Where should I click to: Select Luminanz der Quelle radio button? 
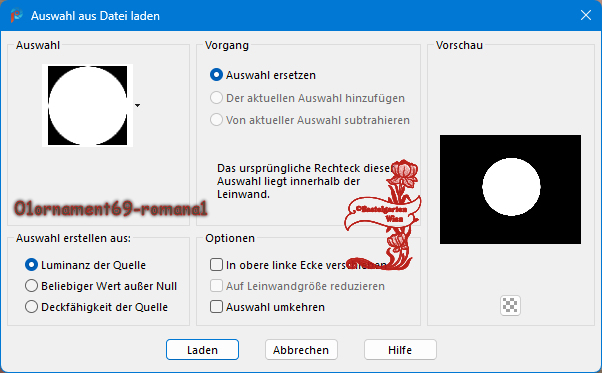tap(31, 265)
